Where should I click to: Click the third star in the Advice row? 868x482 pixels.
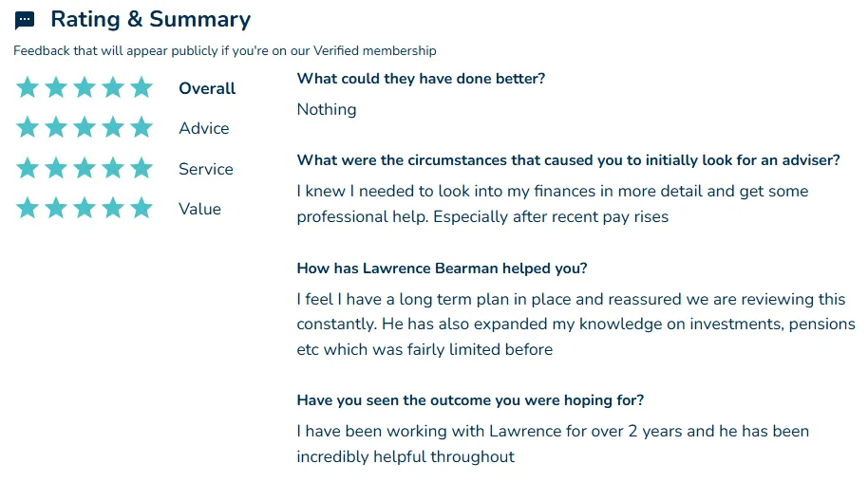[85, 127]
